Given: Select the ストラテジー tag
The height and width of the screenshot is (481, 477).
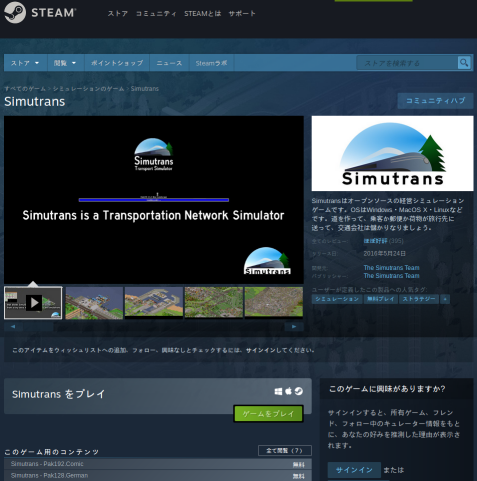Looking at the screenshot, I should (x=419, y=299).
